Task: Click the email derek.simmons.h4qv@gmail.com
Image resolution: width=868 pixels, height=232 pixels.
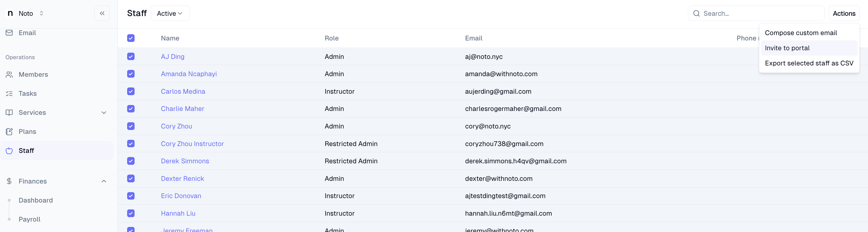Action: click(516, 161)
